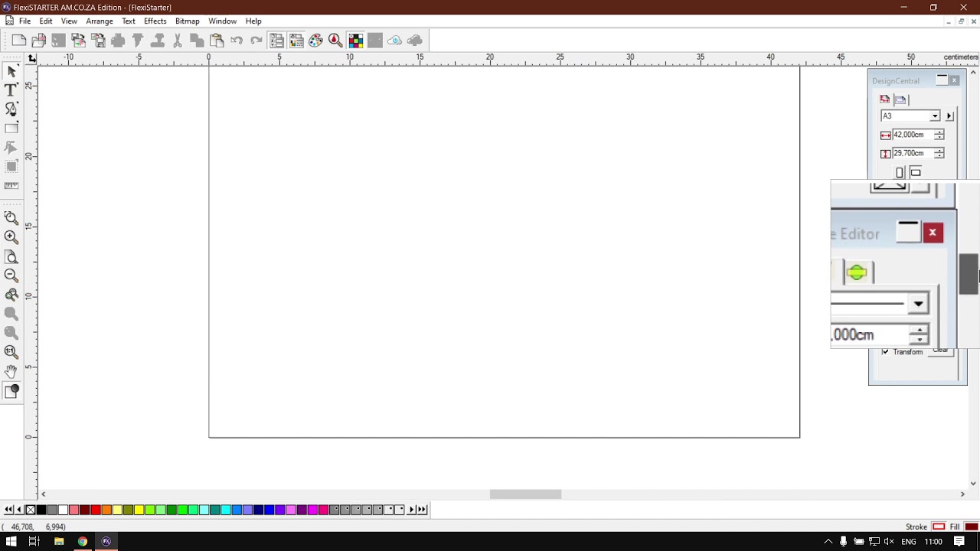
Task: Select the Text tool
Action: [11, 90]
